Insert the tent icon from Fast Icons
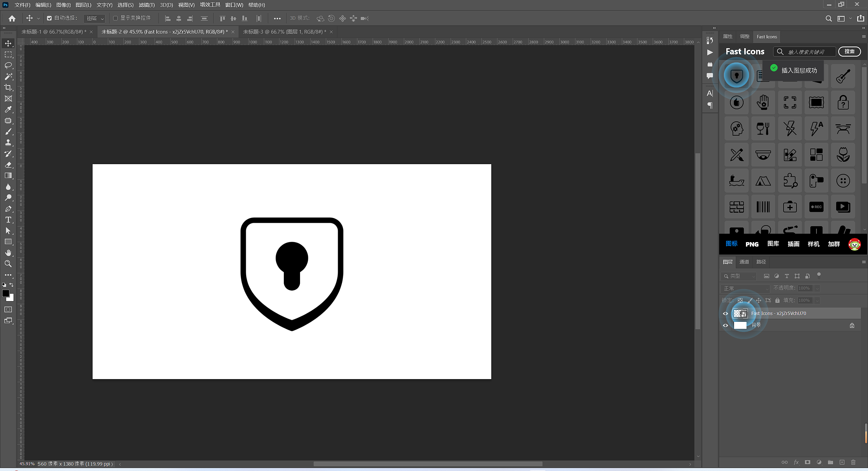The width and height of the screenshot is (868, 471). coord(763,181)
